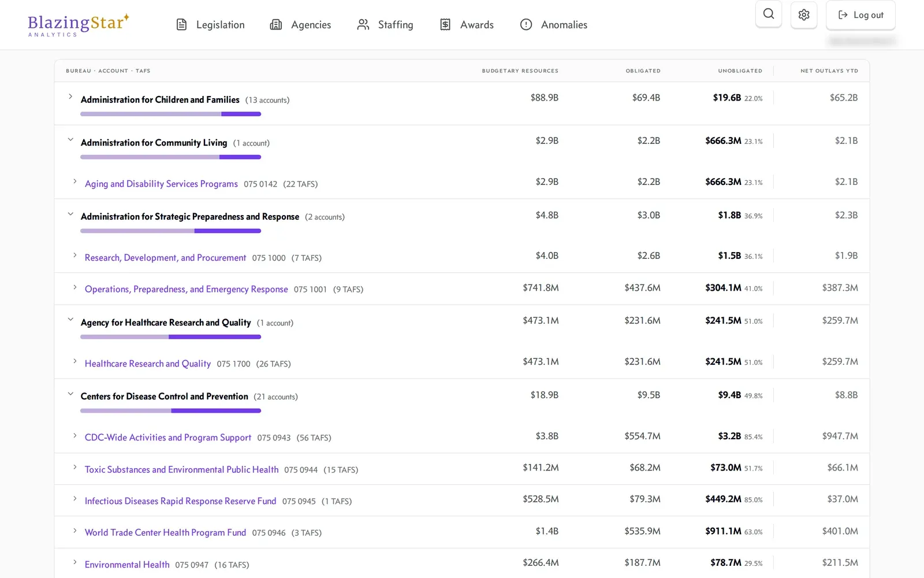Select the Budgetary Resources column header
This screenshot has width=924, height=578.
tap(520, 71)
